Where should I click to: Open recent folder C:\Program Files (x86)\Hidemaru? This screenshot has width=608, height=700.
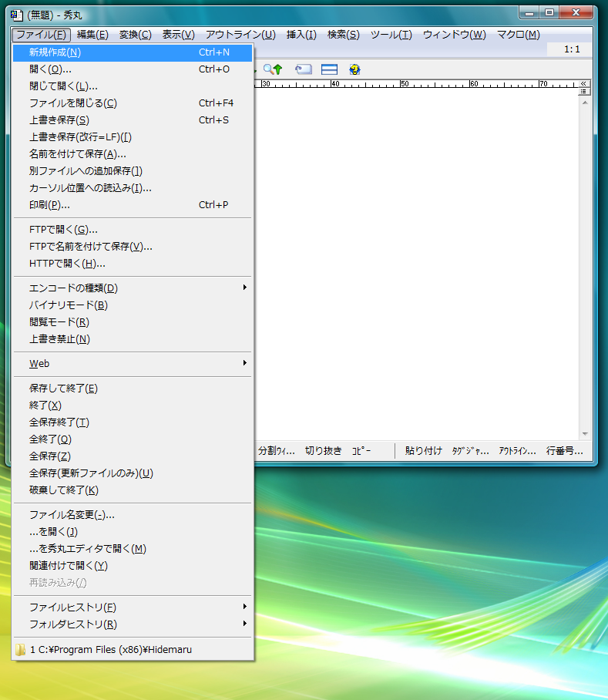(110, 650)
